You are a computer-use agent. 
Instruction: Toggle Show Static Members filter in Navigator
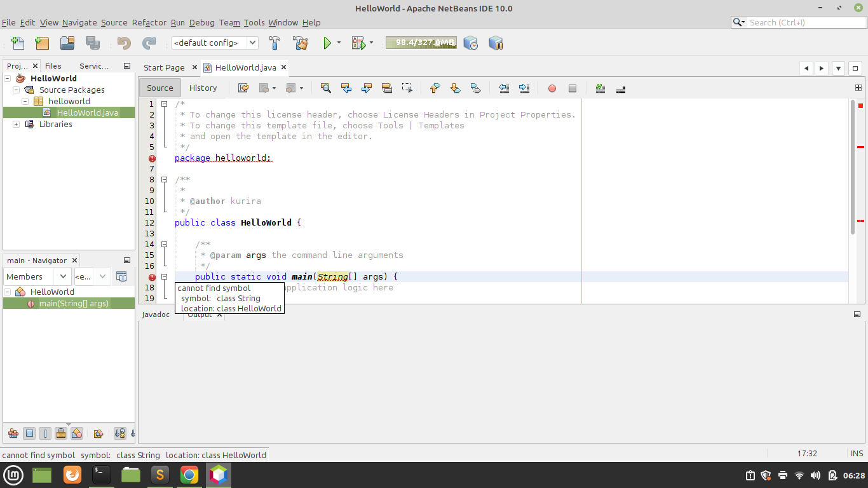click(45, 433)
